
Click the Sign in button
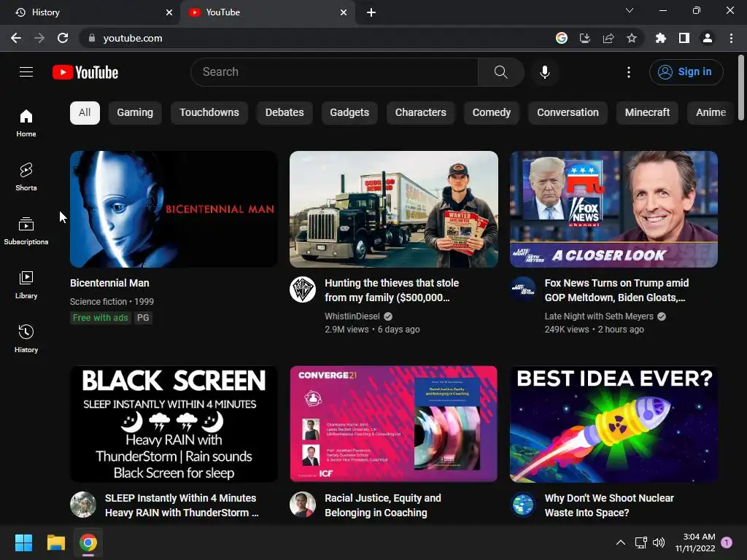686,72
